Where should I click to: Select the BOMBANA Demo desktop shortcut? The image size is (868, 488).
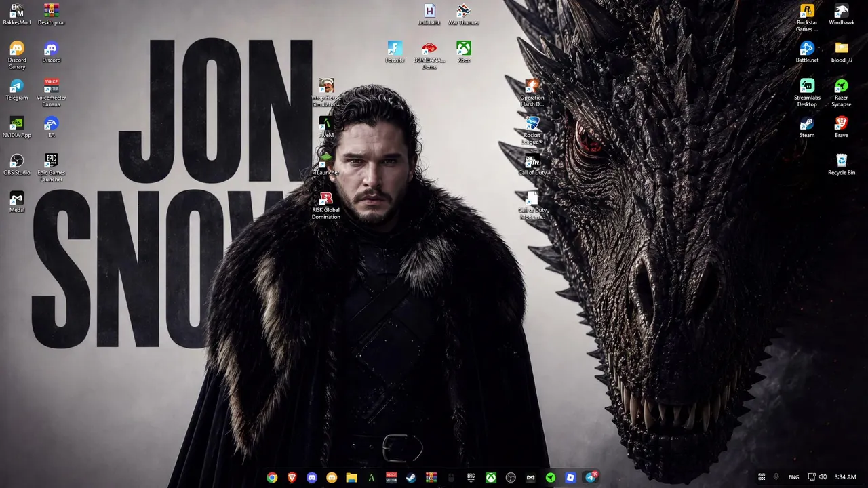coord(429,56)
